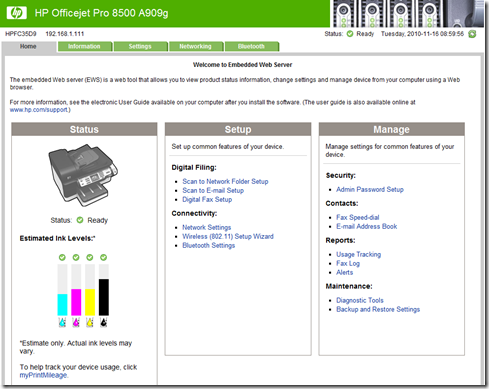The height and width of the screenshot is (389, 489).
Task: Click the cyan ink level bar
Action: (62, 290)
